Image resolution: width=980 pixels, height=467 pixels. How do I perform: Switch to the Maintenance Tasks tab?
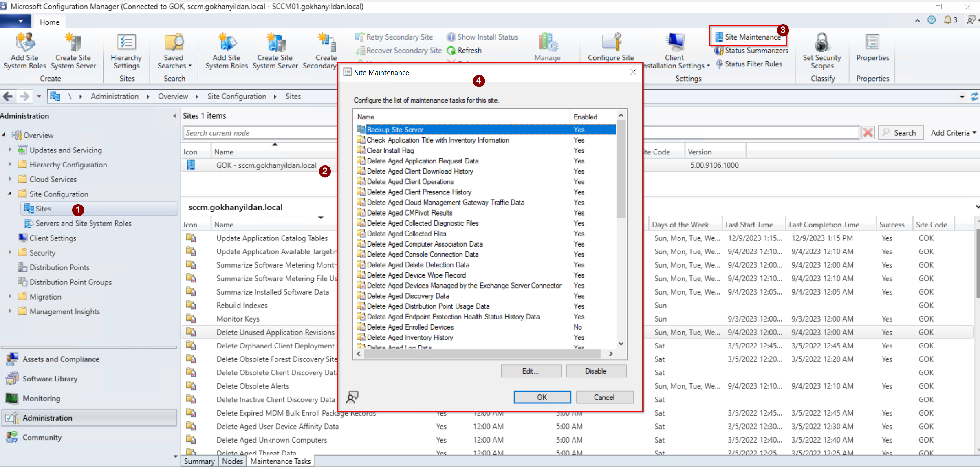[x=280, y=461]
